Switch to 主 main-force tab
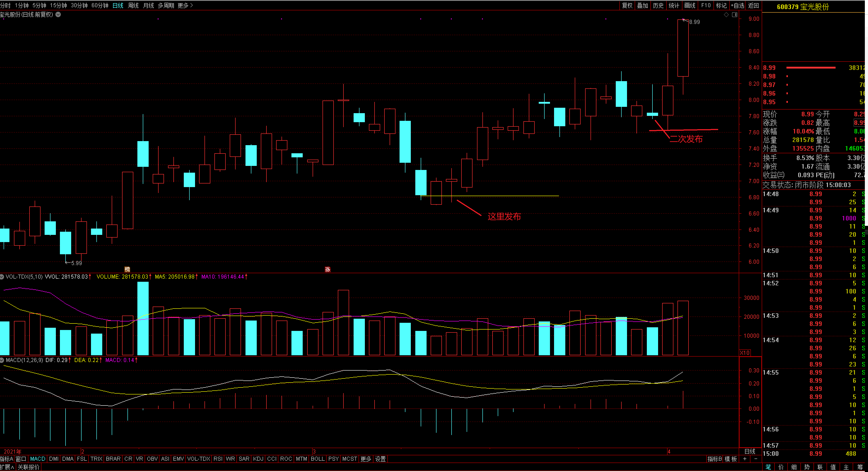This screenshot has height=472, width=868. pyautogui.click(x=846, y=467)
